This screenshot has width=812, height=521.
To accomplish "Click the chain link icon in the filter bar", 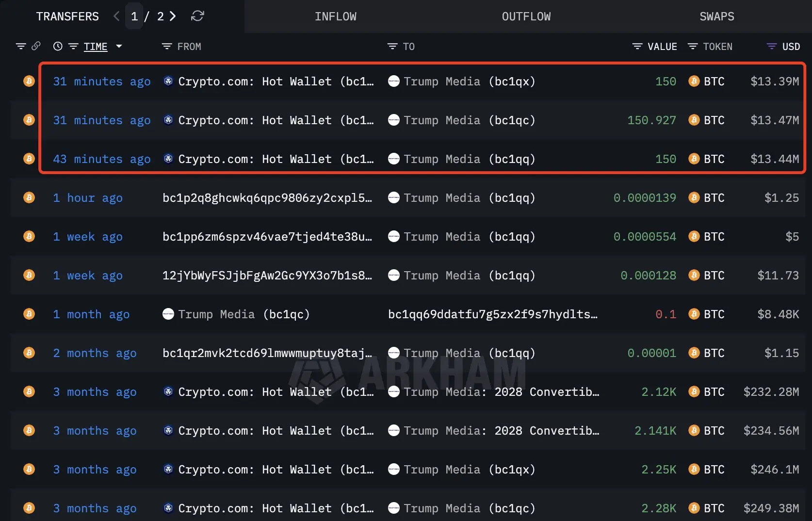I will click(x=36, y=46).
